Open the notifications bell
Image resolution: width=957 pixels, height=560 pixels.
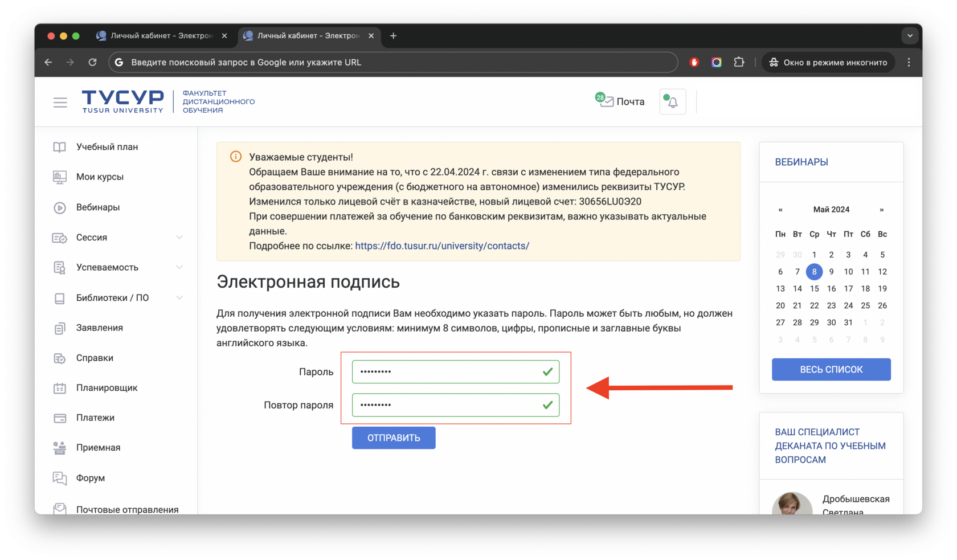[x=673, y=102]
